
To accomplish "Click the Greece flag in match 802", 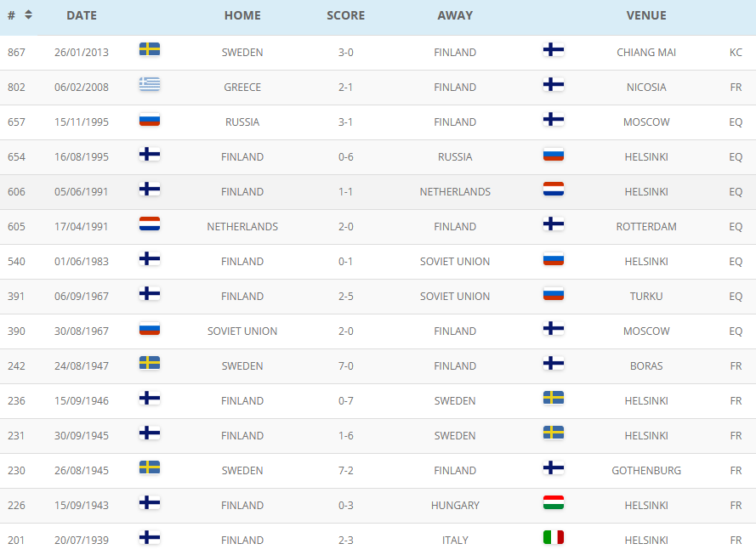I will pos(150,84).
